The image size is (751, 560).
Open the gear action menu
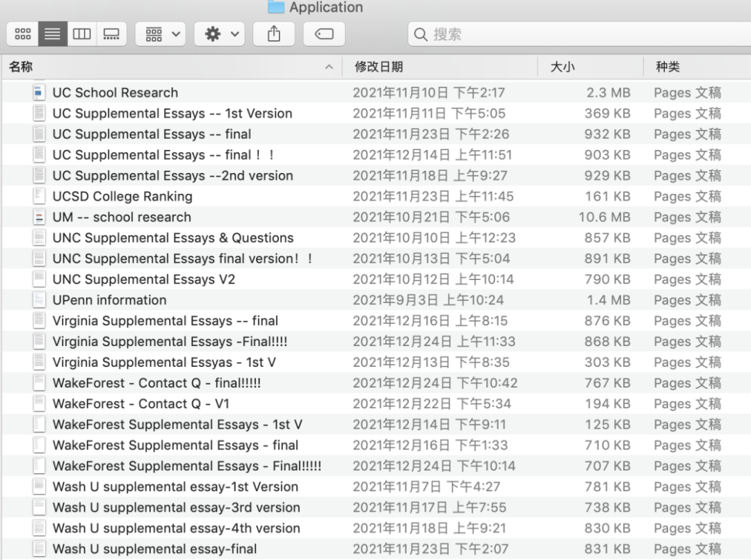pos(219,34)
